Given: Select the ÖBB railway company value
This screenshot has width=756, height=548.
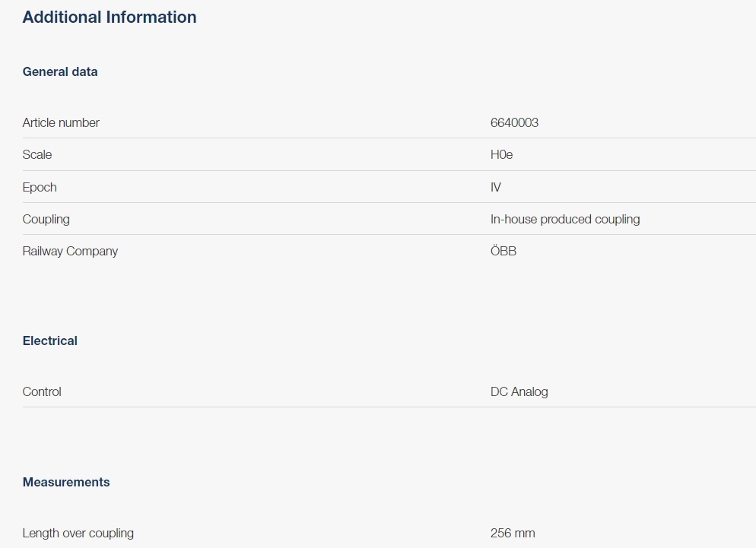Looking at the screenshot, I should pos(503,252).
